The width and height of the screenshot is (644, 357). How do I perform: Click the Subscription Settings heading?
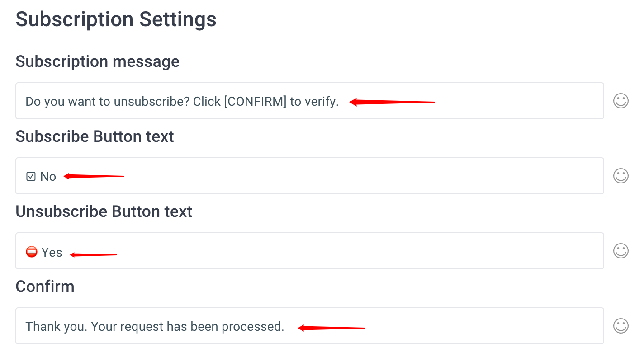point(116,20)
